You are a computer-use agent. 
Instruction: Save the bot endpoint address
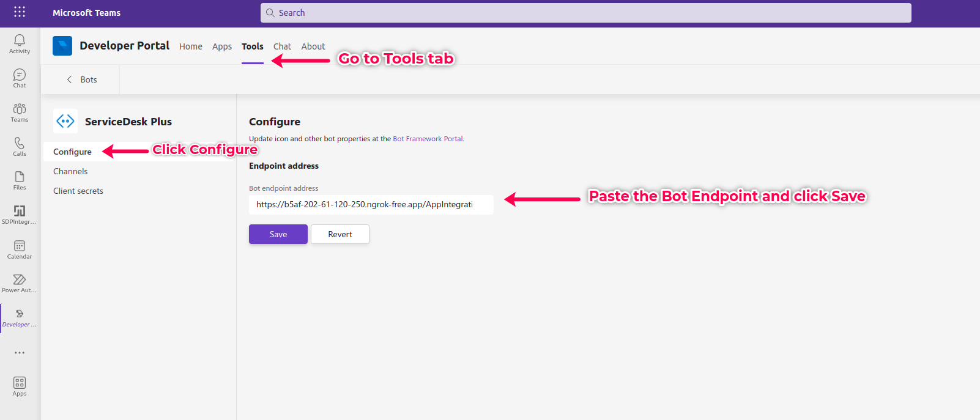278,234
